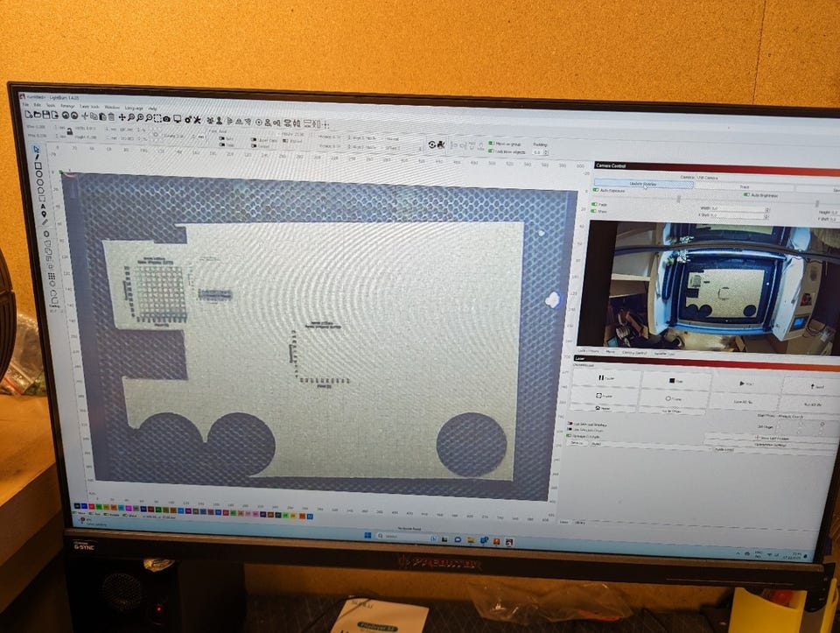Toggle Auto Brightness switch
This screenshot has height=633, width=840.
[x=746, y=194]
